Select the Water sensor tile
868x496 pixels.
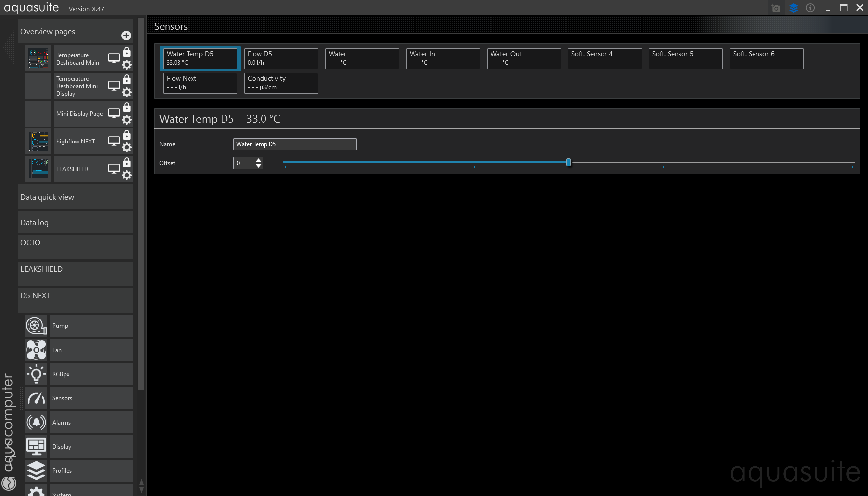click(362, 59)
